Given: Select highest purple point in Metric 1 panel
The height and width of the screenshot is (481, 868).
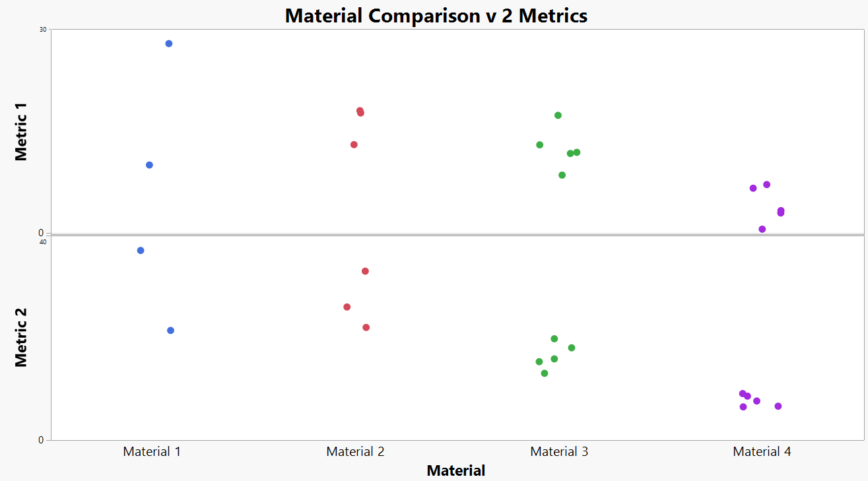Looking at the screenshot, I should [x=767, y=185].
